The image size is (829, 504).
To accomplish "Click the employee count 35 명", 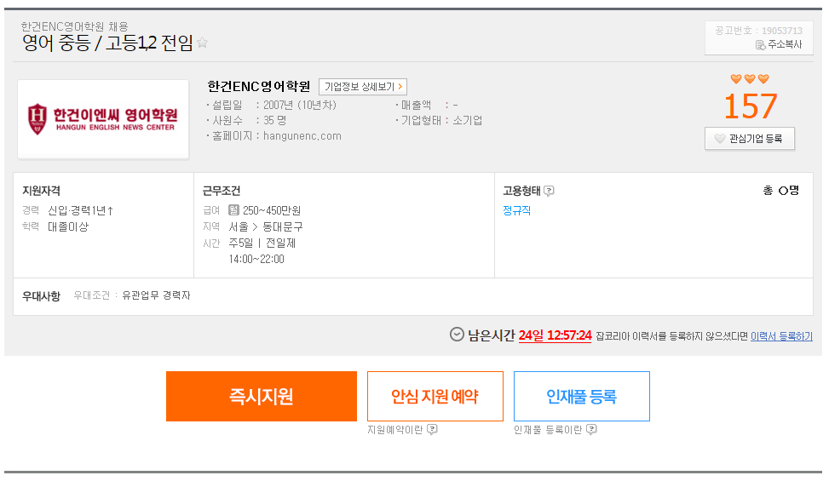I will coord(275,120).
